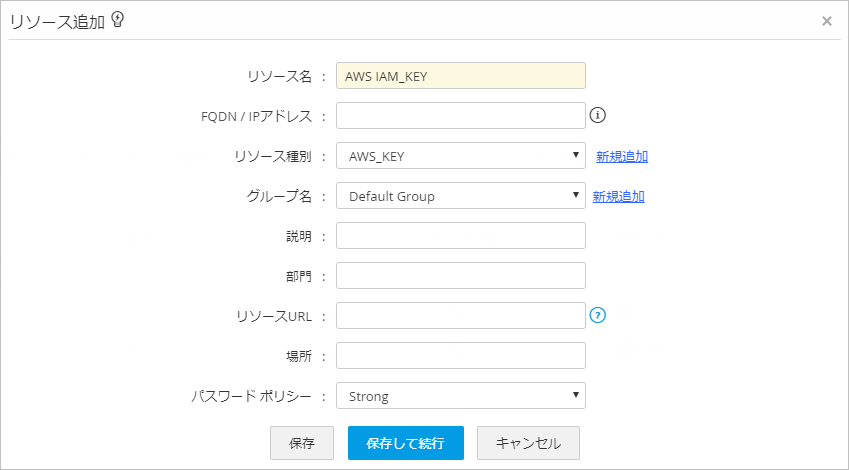
Task: Click into the 説明 text field
Action: tap(460, 236)
